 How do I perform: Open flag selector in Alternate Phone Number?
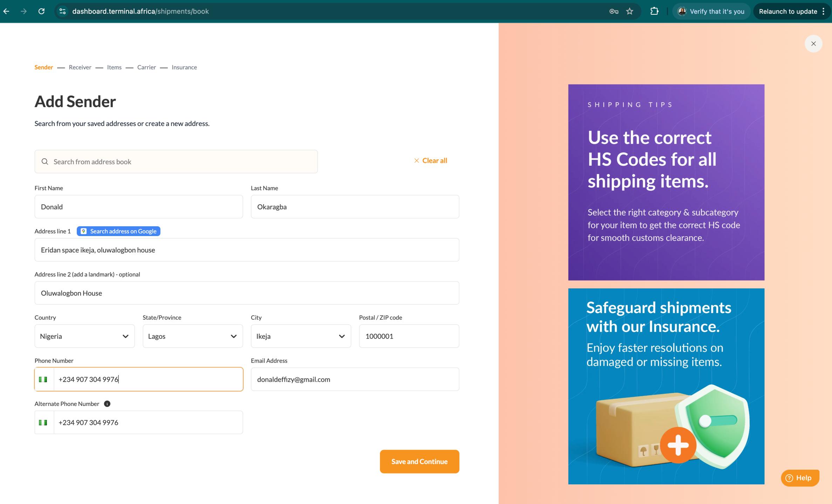(x=43, y=422)
